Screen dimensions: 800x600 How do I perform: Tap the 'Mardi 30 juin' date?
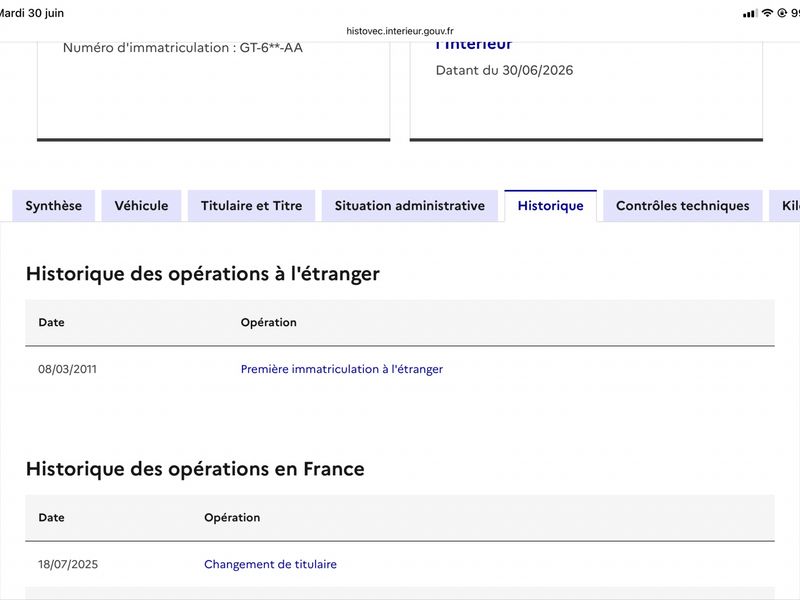[32, 13]
